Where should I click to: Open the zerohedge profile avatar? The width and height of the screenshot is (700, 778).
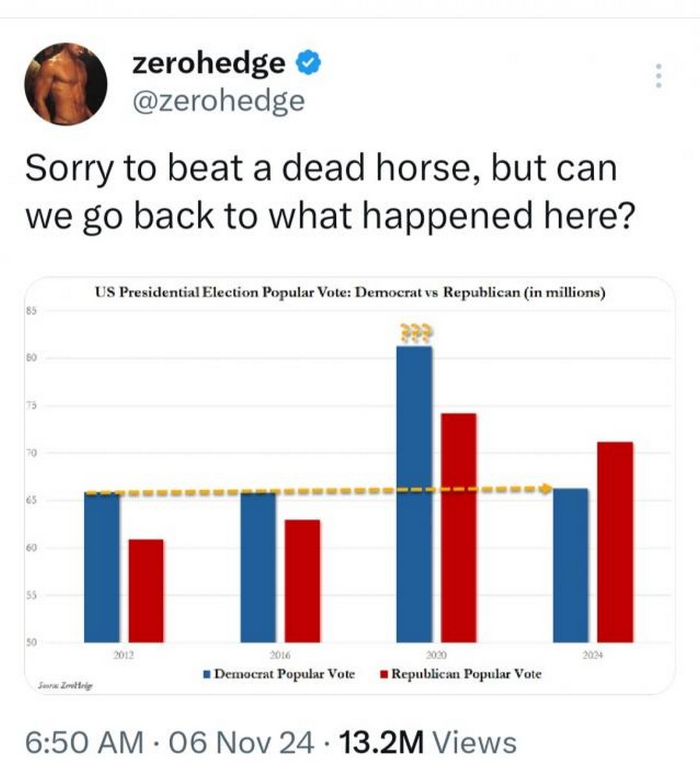tap(66, 84)
